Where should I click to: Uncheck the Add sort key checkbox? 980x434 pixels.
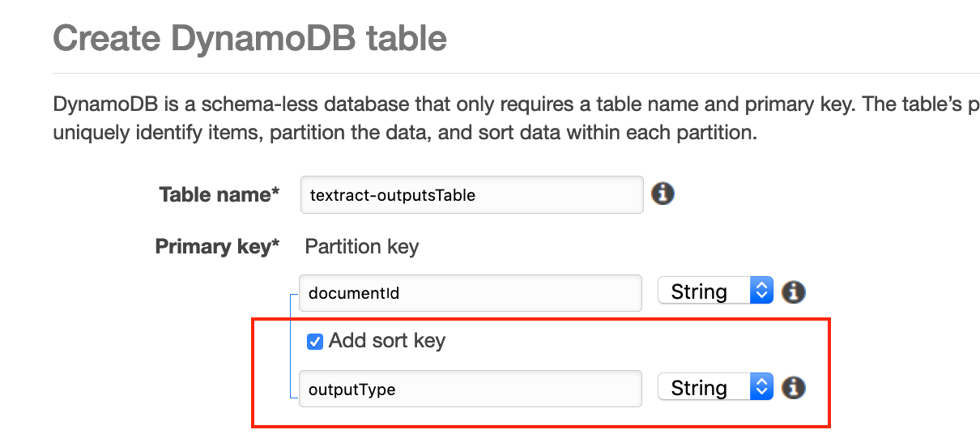315,342
